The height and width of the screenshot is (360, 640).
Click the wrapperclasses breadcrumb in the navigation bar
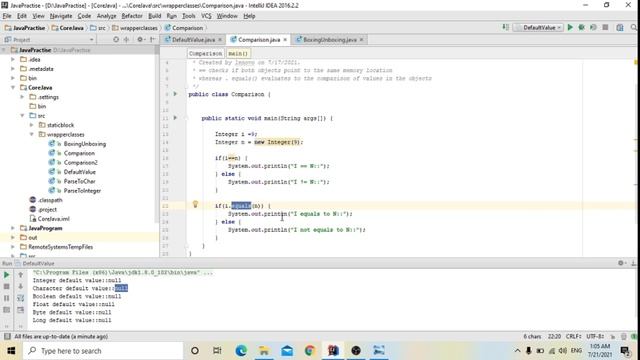pyautogui.click(x=135, y=28)
